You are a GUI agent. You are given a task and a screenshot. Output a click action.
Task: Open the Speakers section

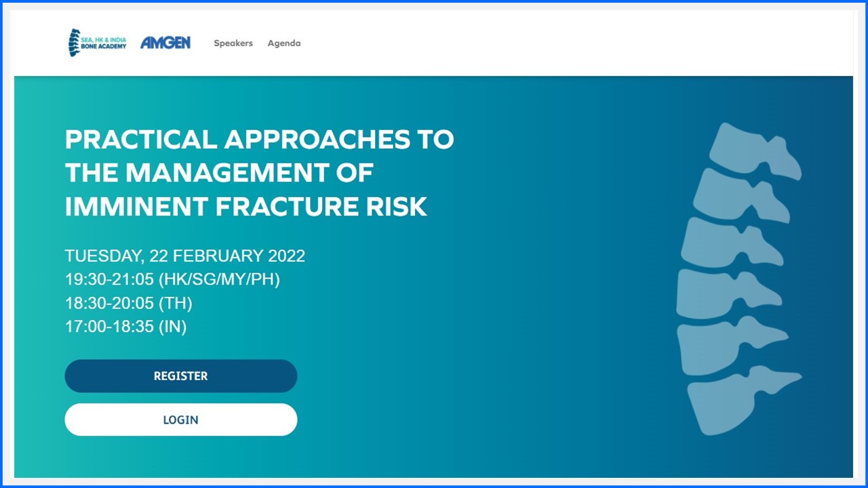pos(233,43)
